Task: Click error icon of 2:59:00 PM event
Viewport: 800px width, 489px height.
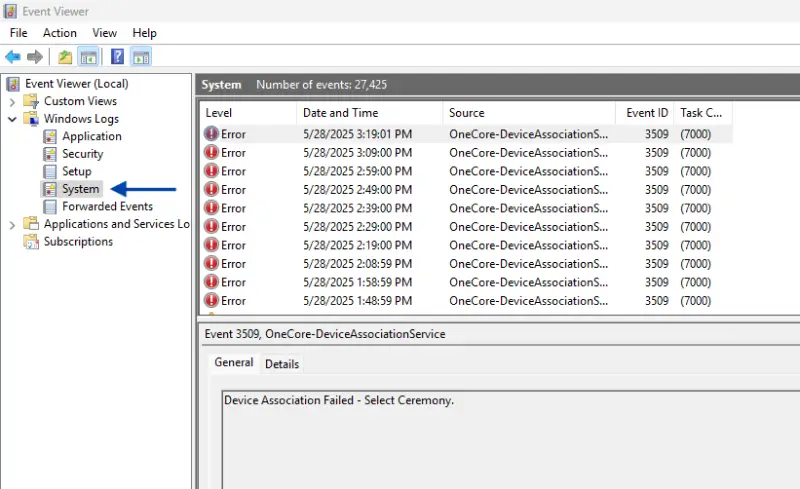Action: coord(211,170)
